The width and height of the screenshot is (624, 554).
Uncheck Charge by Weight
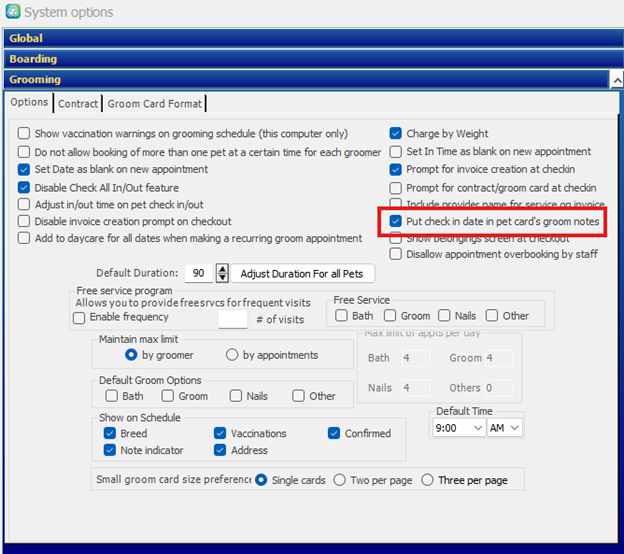(396, 133)
